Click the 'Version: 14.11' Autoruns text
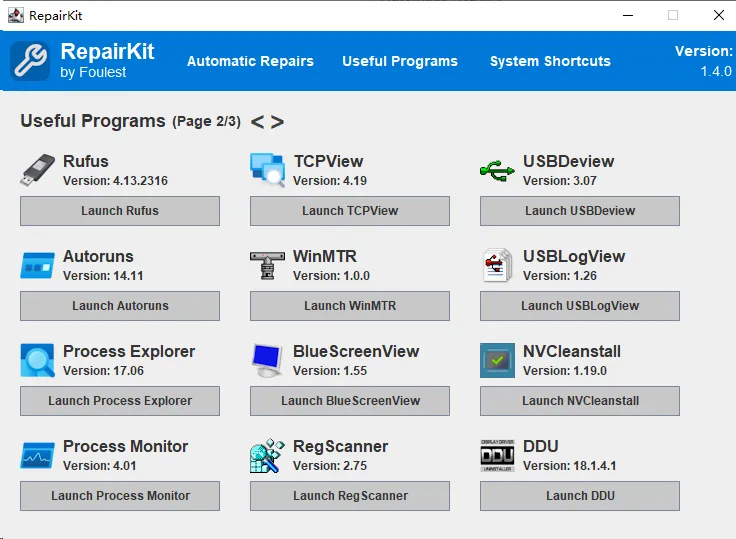Image resolution: width=736 pixels, height=539 pixels. (x=103, y=276)
